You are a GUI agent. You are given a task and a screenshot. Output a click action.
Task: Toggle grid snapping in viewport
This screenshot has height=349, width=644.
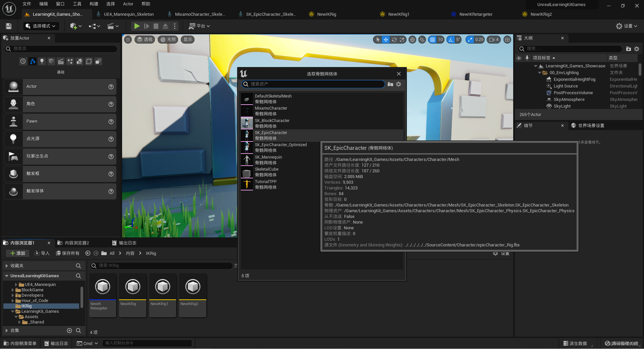click(x=432, y=40)
